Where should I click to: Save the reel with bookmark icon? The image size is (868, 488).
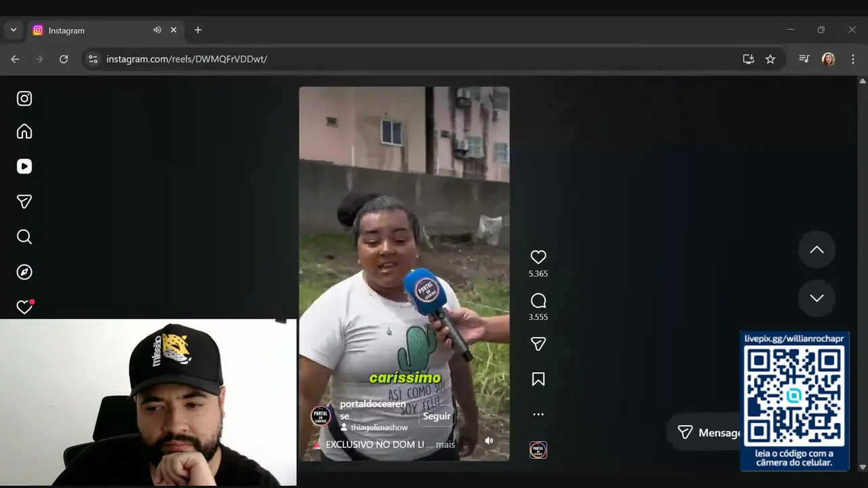pos(538,380)
